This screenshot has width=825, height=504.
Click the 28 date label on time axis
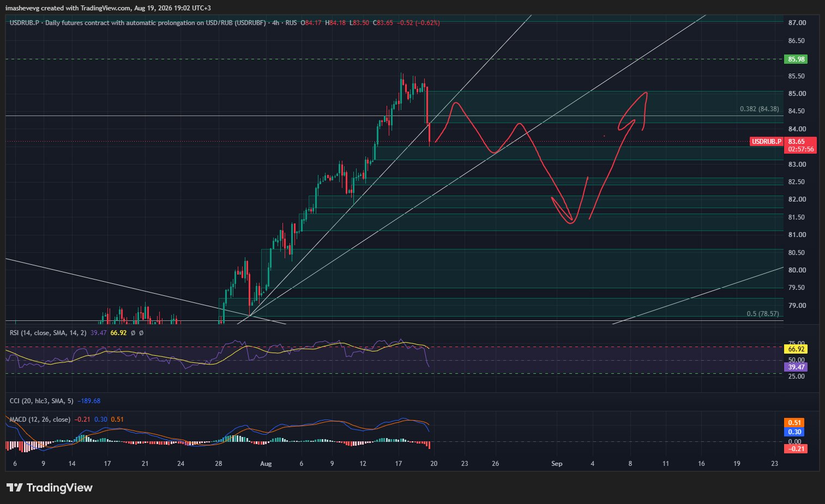point(219,464)
